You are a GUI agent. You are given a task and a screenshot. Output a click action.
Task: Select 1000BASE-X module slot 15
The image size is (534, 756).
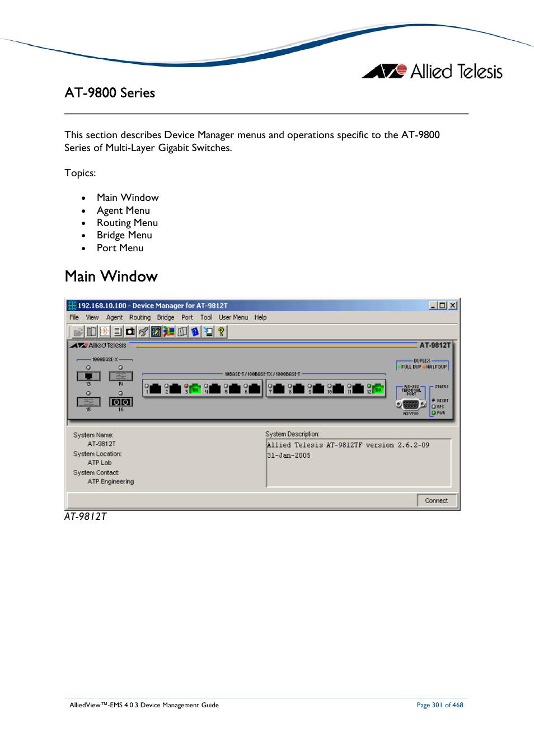pyautogui.click(x=88, y=402)
